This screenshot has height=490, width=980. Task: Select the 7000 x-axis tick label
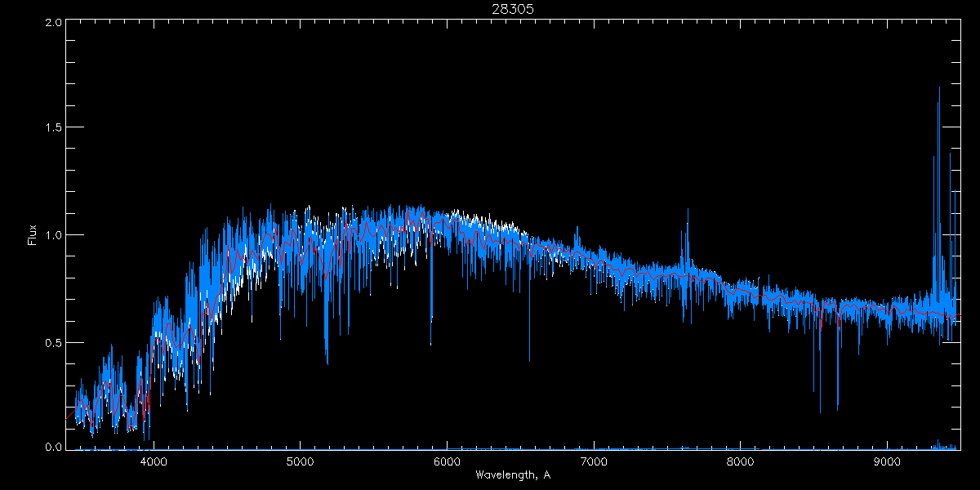pos(594,461)
